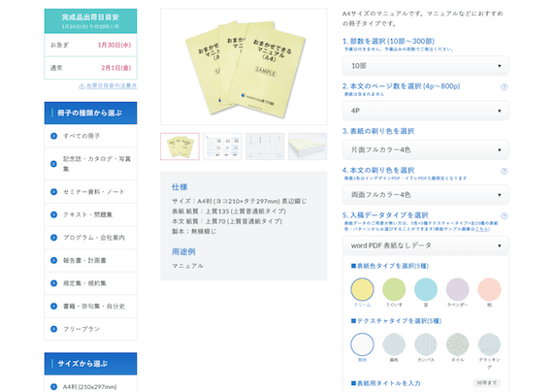Click arrow icon next to すべての冊子

coord(54,136)
